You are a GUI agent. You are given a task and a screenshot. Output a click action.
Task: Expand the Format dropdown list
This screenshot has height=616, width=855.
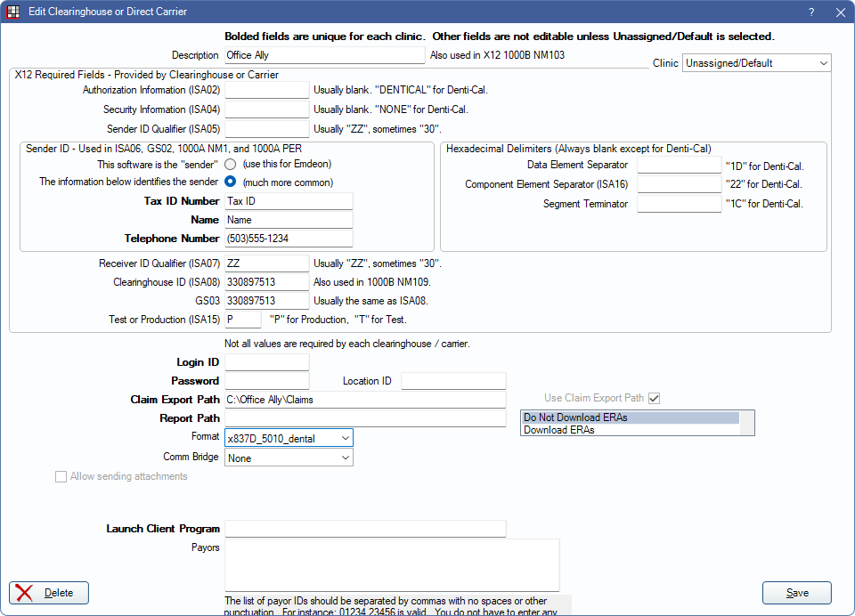[x=289, y=438]
